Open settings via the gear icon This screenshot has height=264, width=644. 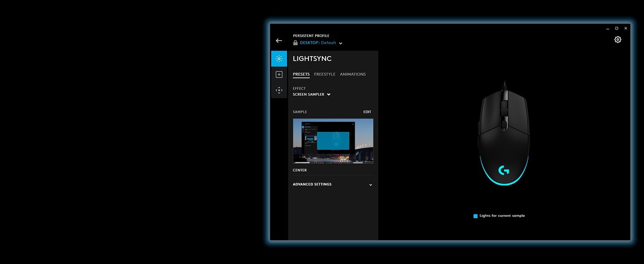(x=618, y=40)
